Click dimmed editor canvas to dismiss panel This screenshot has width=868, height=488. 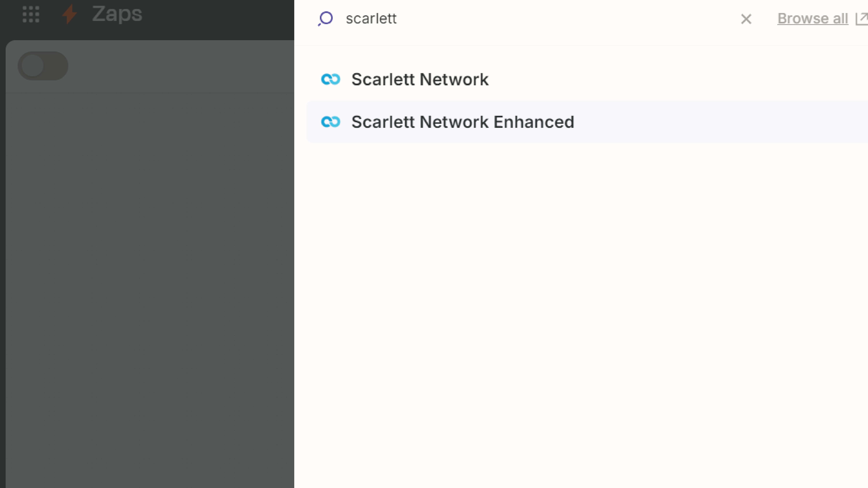148,269
